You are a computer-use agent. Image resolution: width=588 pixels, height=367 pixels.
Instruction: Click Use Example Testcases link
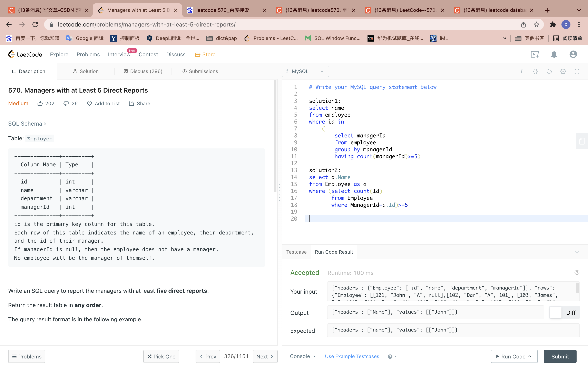click(x=352, y=356)
